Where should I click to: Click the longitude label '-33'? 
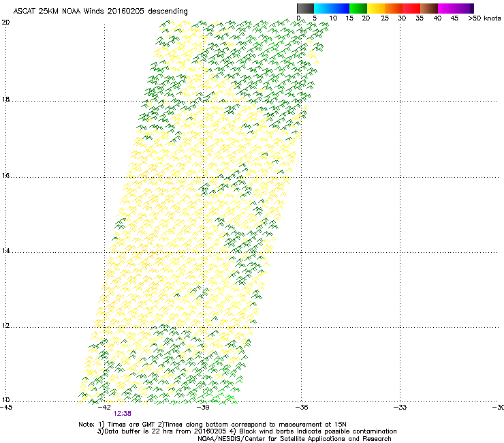pos(400,408)
